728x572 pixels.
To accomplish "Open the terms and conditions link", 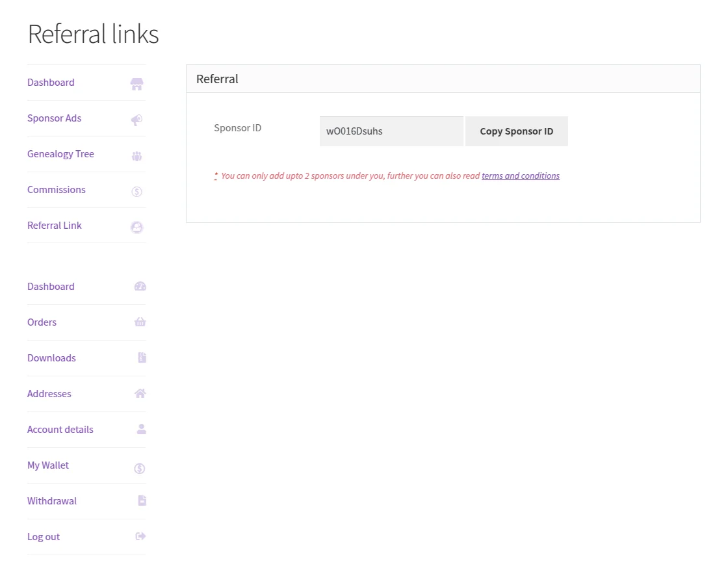I will coord(520,175).
